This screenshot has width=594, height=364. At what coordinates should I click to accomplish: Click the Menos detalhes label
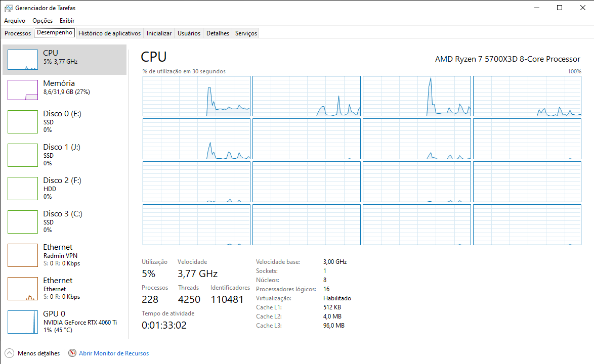click(x=38, y=353)
